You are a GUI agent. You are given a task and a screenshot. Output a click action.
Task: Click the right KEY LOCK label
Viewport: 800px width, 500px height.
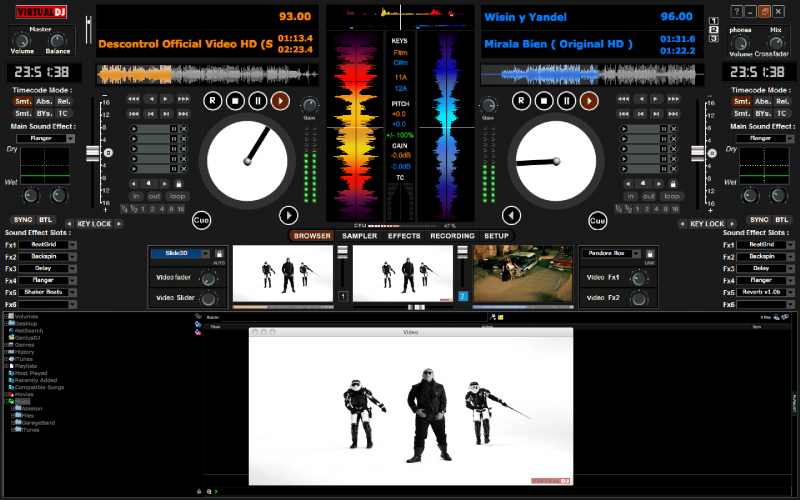point(707,224)
